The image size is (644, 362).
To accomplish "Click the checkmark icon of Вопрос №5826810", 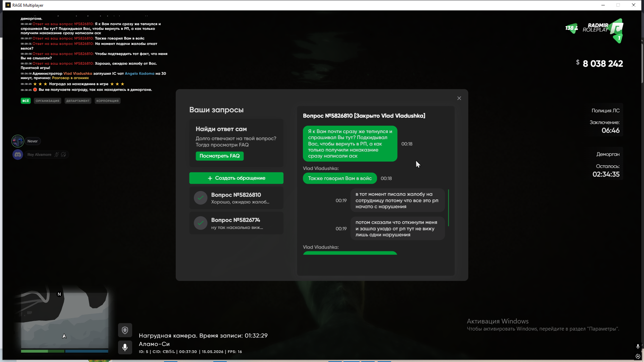I will (x=201, y=198).
